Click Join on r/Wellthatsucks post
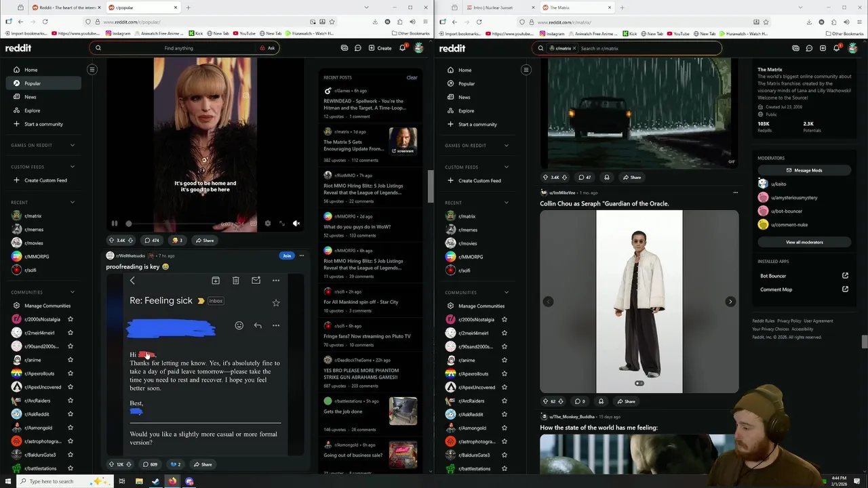This screenshot has width=868, height=488. tap(287, 256)
